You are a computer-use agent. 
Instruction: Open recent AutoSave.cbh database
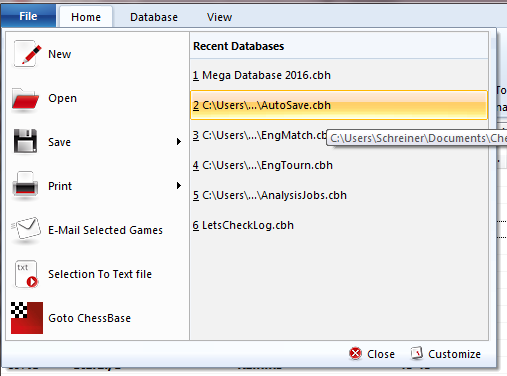tap(339, 105)
